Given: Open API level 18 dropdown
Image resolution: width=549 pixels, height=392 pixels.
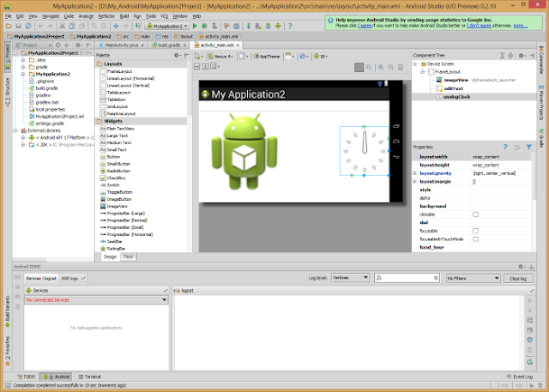Looking at the screenshot, I should pyautogui.click(x=320, y=57).
